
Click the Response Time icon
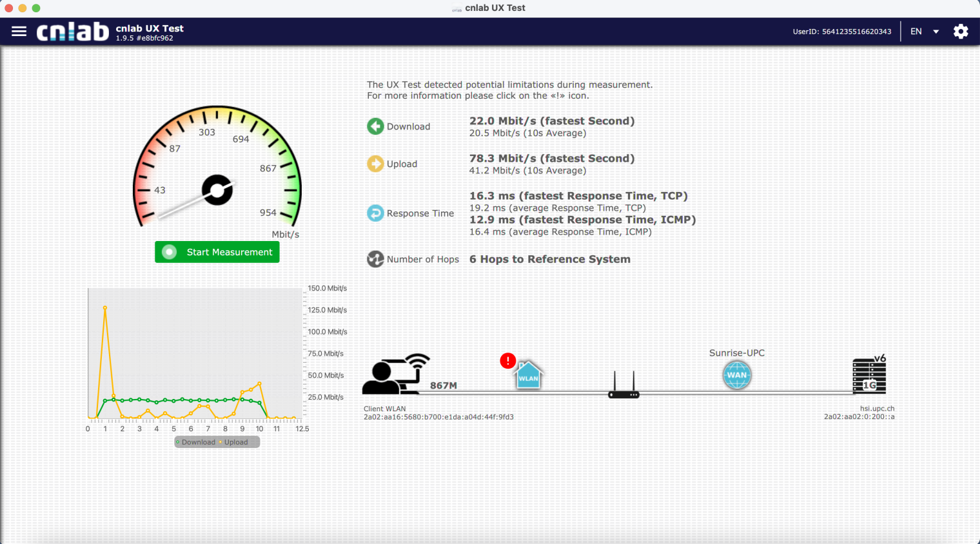[x=375, y=213]
